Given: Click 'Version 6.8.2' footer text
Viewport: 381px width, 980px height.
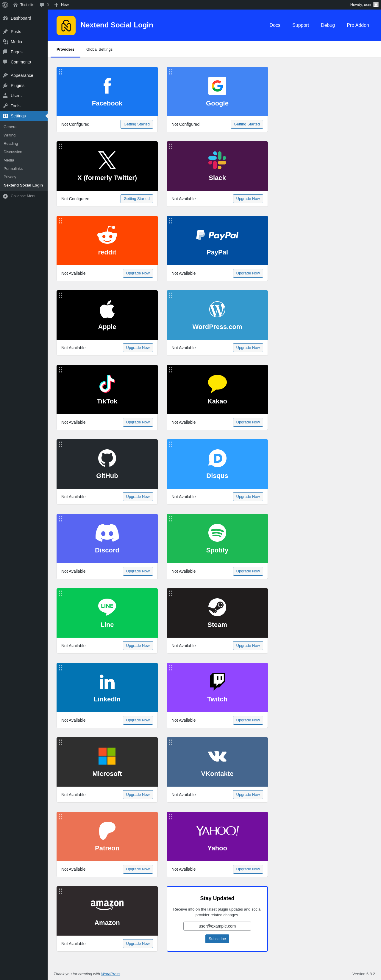Looking at the screenshot, I should point(363,974).
